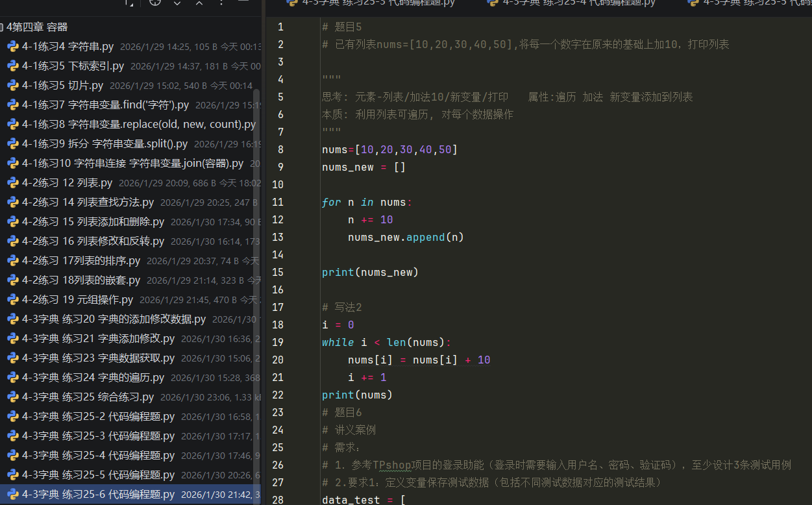Click the 'data_test = [' line
Image resolution: width=812 pixels, height=505 pixels.
pyautogui.click(x=364, y=500)
